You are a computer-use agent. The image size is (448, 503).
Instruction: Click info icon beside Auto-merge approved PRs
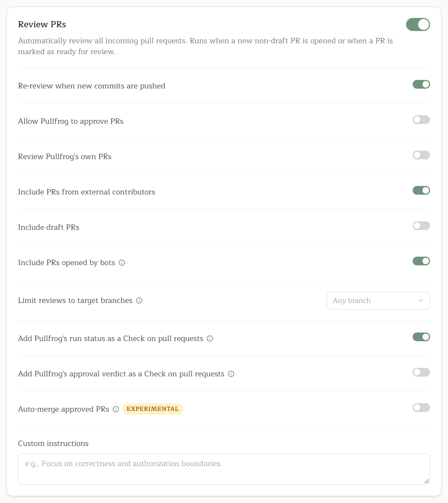tap(116, 409)
